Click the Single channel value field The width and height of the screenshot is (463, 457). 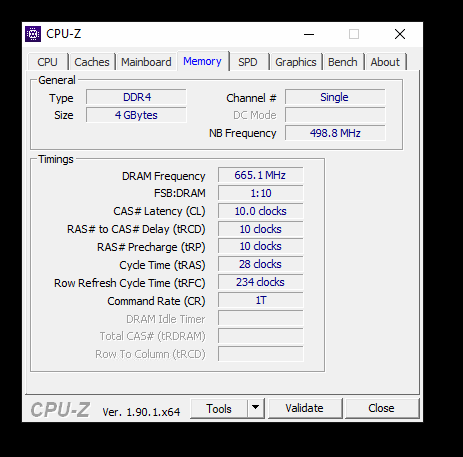pyautogui.click(x=335, y=97)
